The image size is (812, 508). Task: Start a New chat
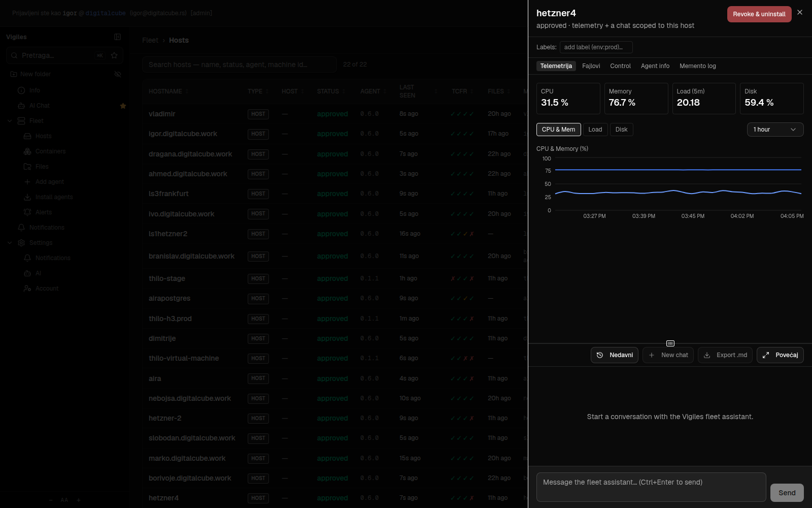pyautogui.click(x=668, y=355)
